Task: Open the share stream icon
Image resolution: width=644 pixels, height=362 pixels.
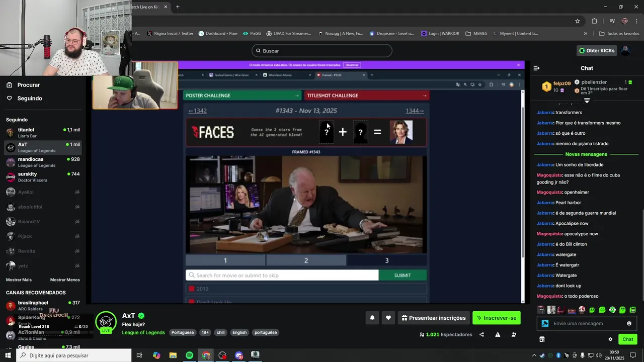Action: coord(481,334)
